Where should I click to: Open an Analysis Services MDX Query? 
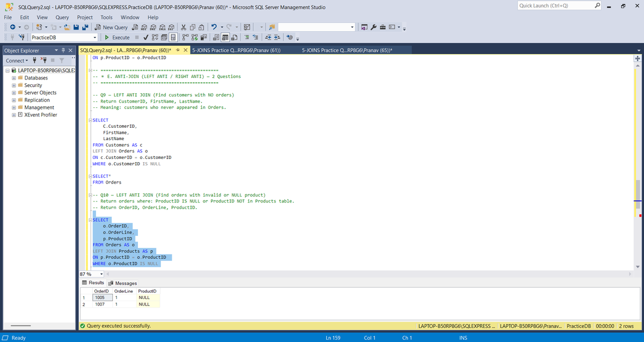pyautogui.click(x=144, y=27)
